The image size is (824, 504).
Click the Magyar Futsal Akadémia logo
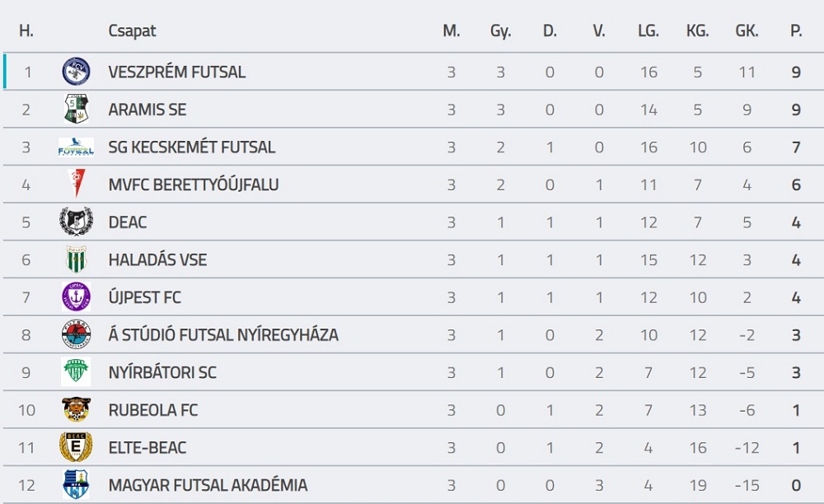coord(77,485)
